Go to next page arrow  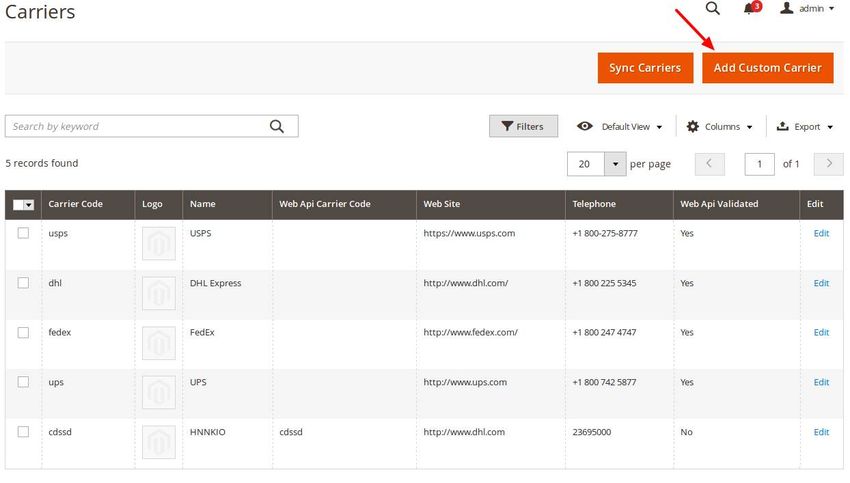point(828,164)
